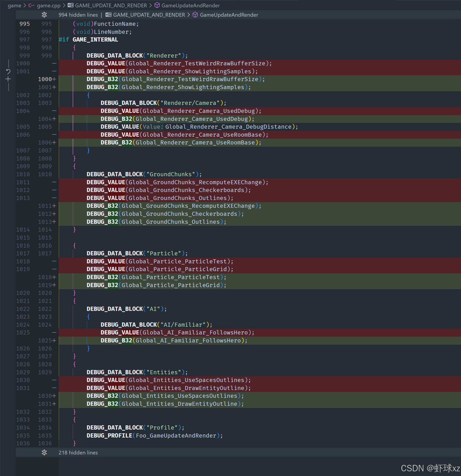
Task: Click the cube icon in top breadcrumb
Action: (157, 5)
